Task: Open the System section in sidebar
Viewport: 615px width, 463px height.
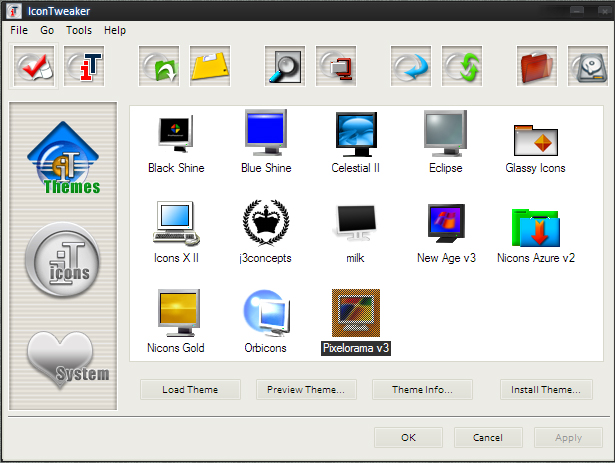Action: point(67,359)
